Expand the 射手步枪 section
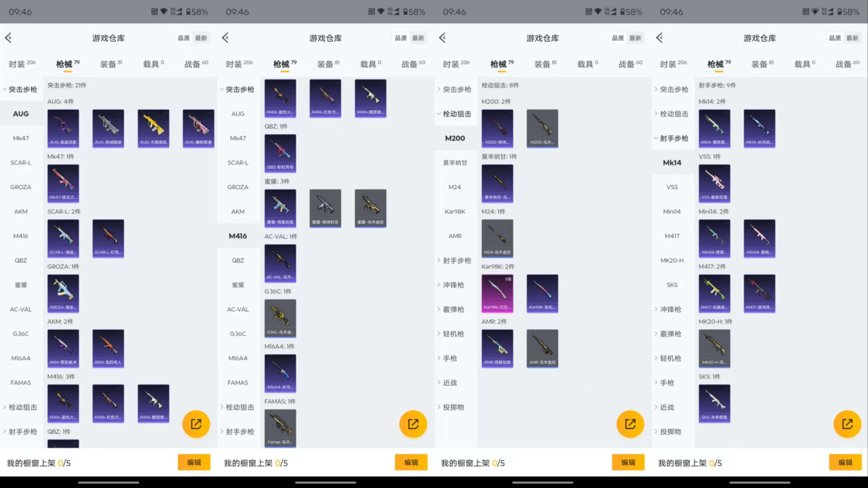This screenshot has height=488, width=868. point(22,432)
